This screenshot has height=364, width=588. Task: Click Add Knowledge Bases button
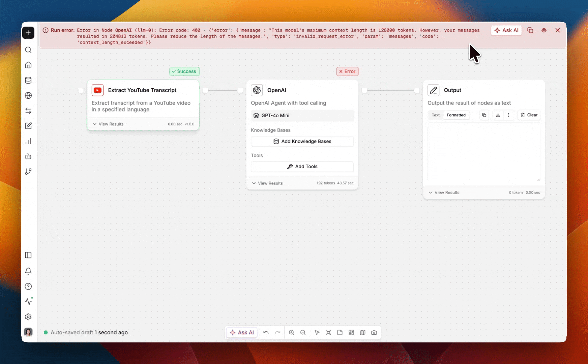[x=302, y=141]
